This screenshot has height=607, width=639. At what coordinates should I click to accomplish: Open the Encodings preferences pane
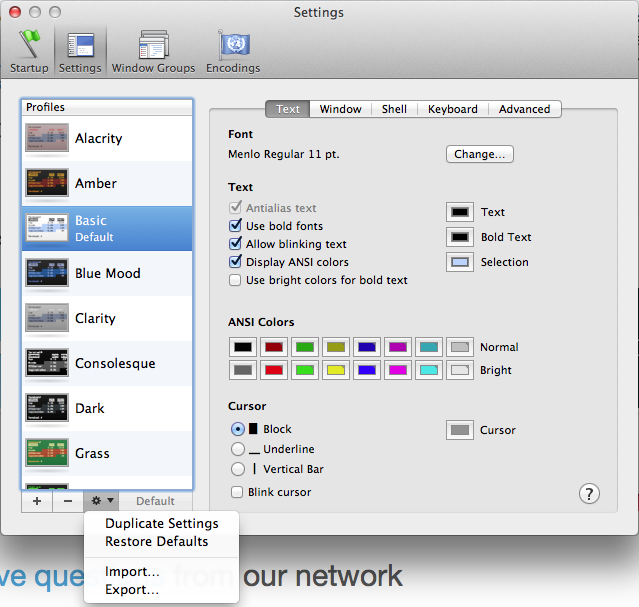233,51
